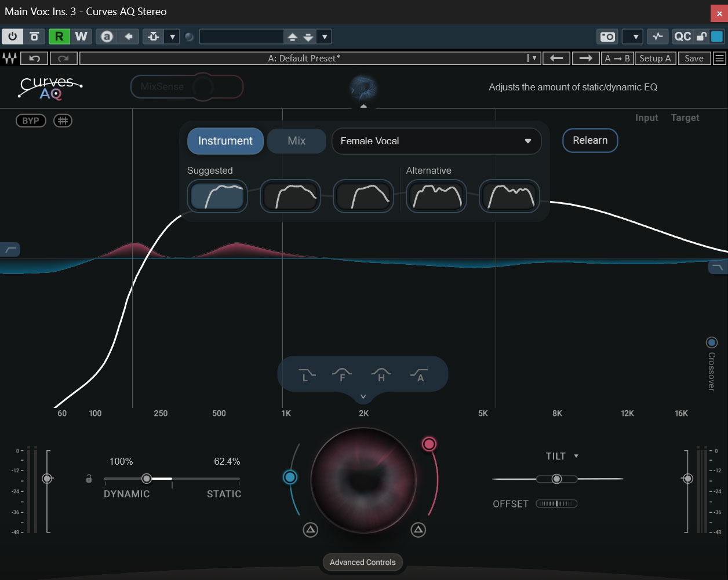Select the Instrument tab
The width and height of the screenshot is (728, 580).
pos(225,141)
